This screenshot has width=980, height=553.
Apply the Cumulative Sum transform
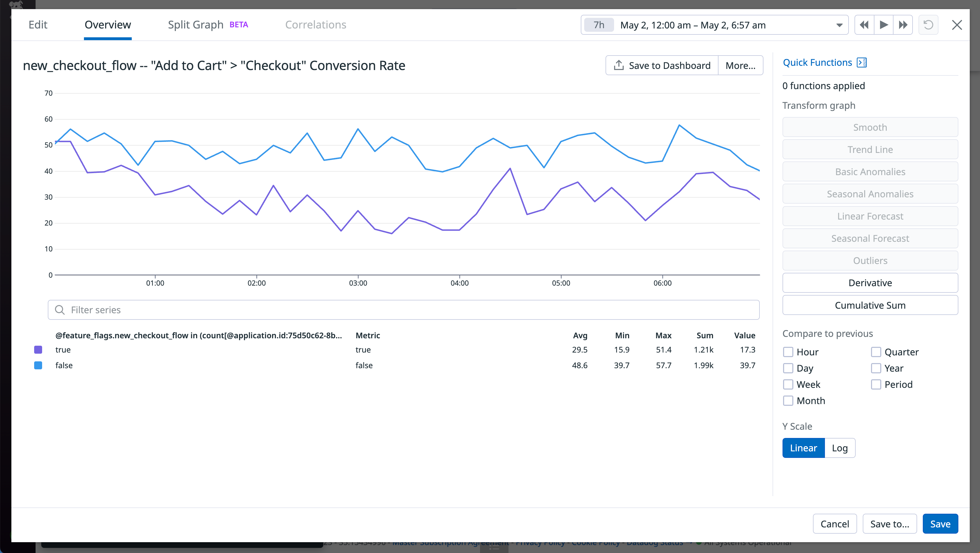[x=870, y=305]
